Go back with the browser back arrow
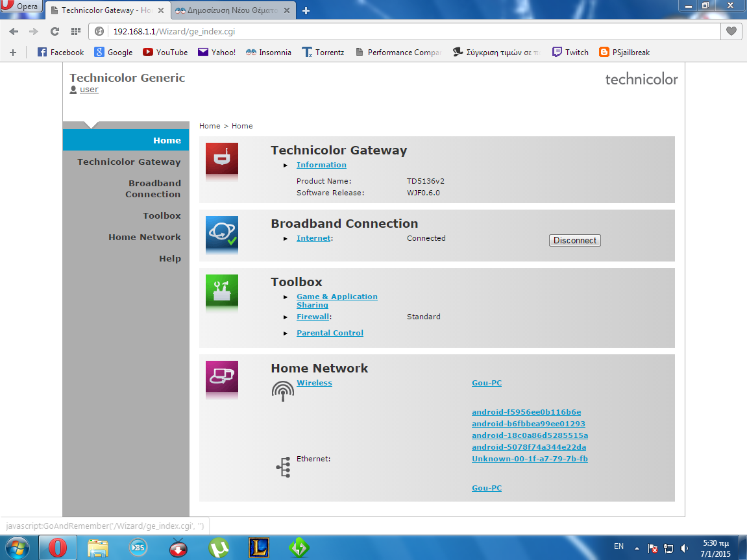The height and width of the screenshot is (560, 747). (x=14, y=31)
